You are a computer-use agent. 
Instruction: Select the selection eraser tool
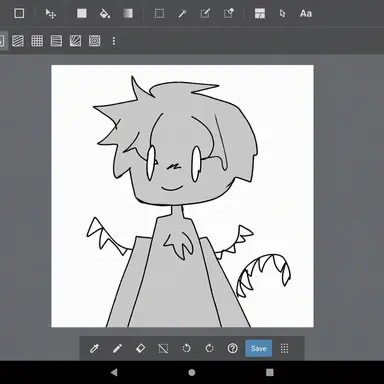[x=228, y=14]
